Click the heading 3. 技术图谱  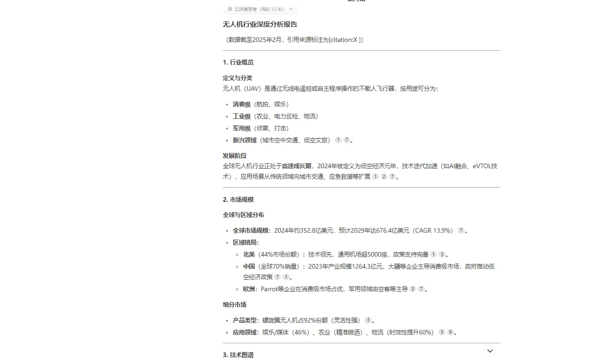238,355
